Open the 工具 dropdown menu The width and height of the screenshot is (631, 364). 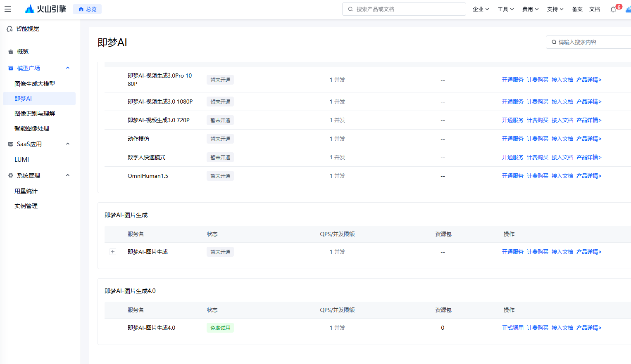[506, 9]
